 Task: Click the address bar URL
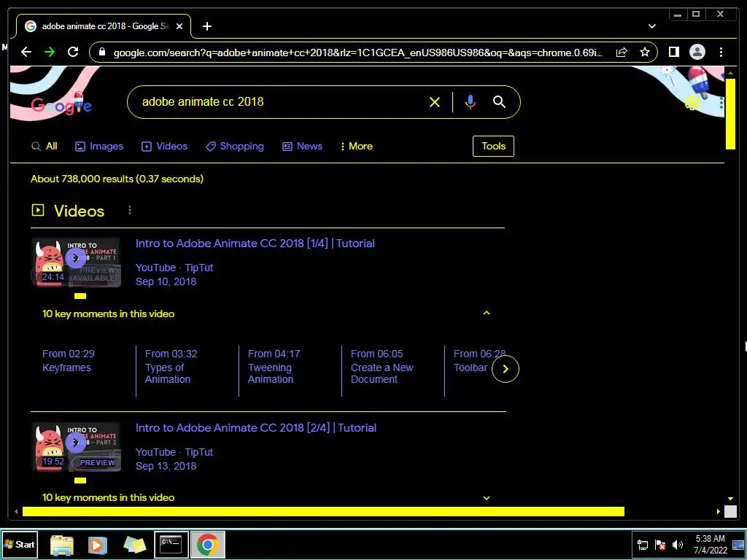357,52
